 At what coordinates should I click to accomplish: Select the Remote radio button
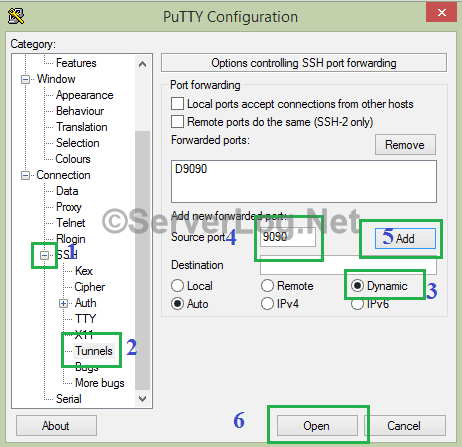pyautogui.click(x=267, y=286)
